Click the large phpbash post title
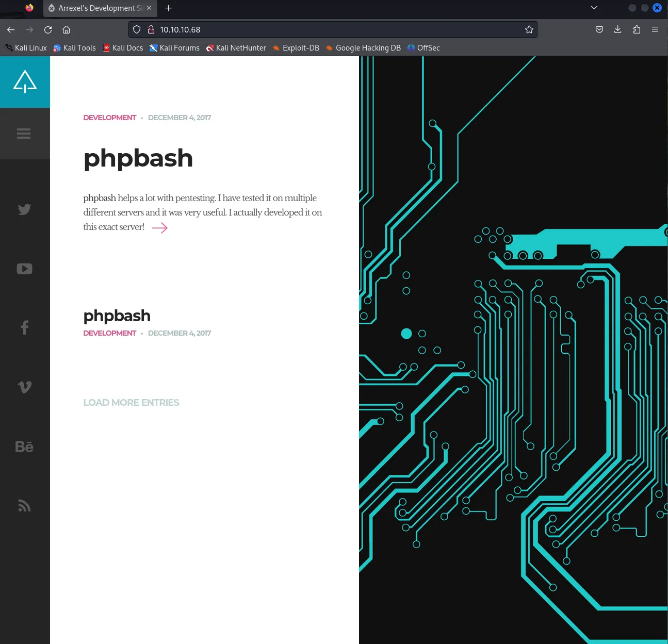This screenshot has height=644, width=668. (138, 158)
